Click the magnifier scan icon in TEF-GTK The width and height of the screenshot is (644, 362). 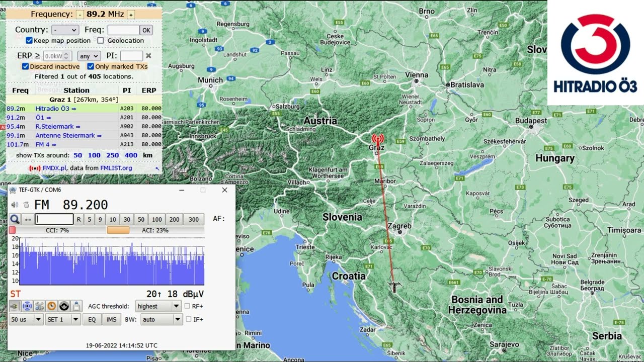15,219
